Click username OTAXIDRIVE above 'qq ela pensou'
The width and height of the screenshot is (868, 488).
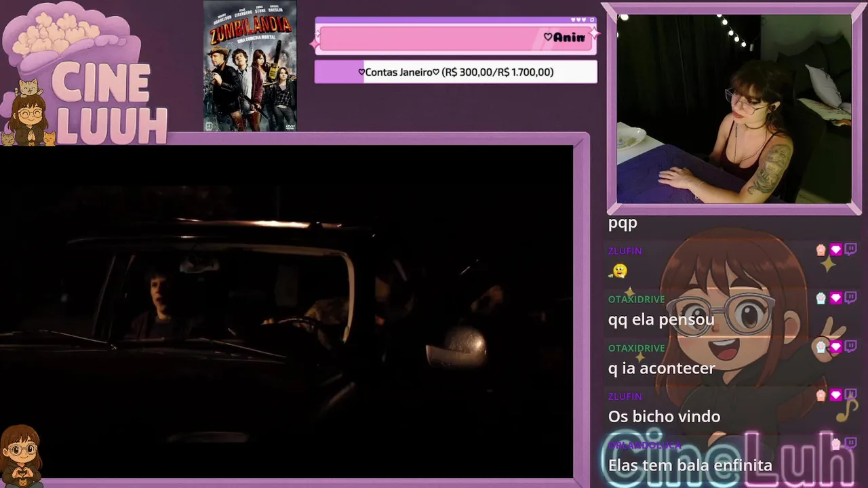pyautogui.click(x=636, y=300)
